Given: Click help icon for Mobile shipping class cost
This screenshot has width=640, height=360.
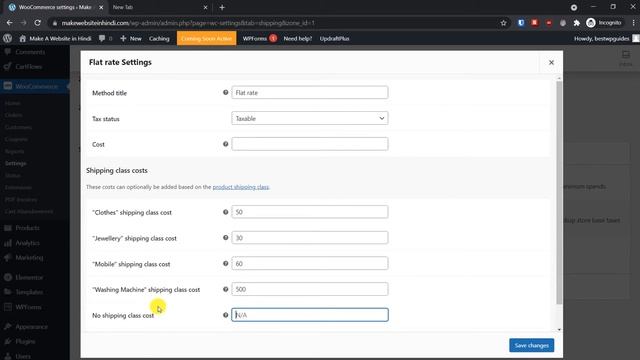Looking at the screenshot, I should pos(225,264).
